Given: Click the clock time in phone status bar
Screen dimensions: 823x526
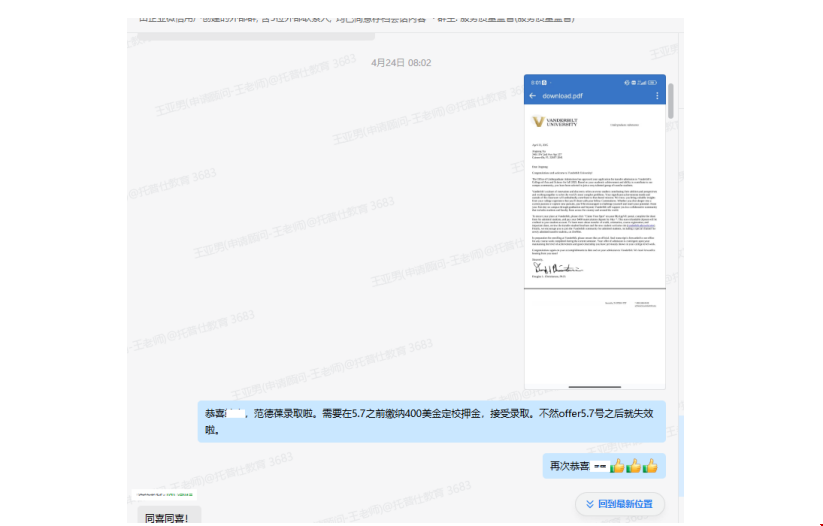Looking at the screenshot, I should (x=533, y=82).
